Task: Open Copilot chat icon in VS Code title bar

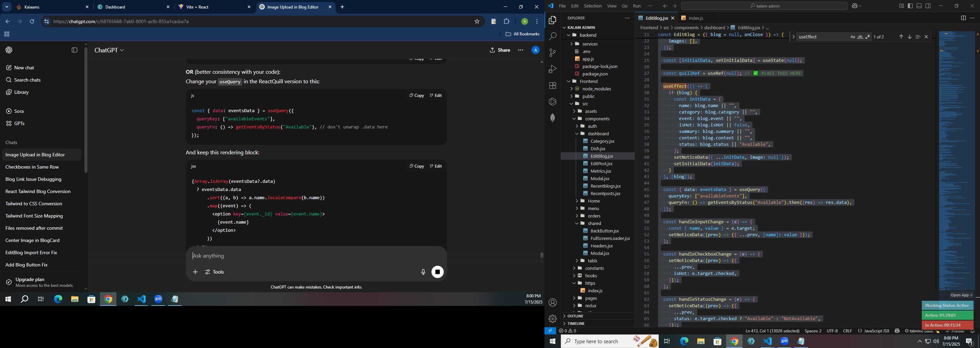Action: (x=854, y=6)
